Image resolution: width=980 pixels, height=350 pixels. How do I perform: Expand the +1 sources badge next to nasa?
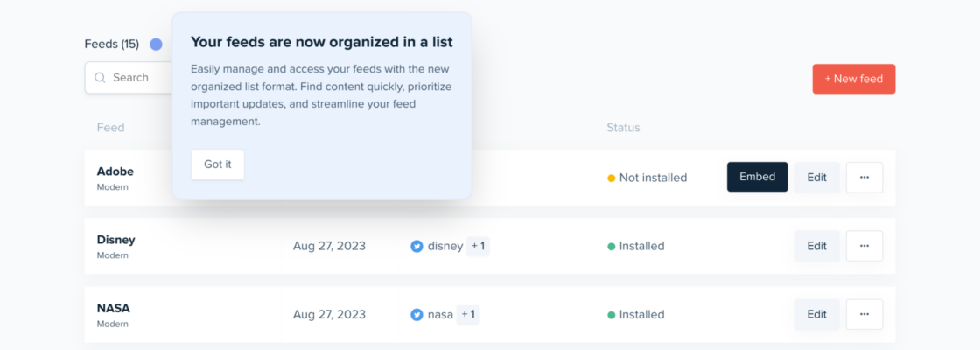(468, 314)
